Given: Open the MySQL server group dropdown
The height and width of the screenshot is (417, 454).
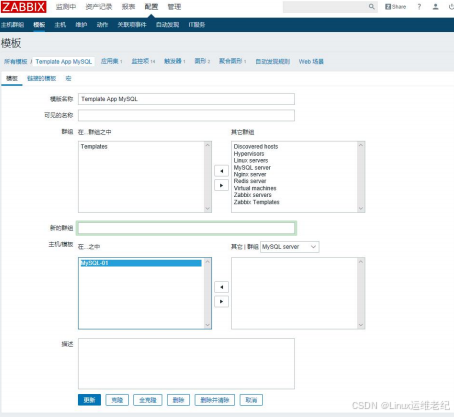Looking at the screenshot, I should [x=289, y=247].
